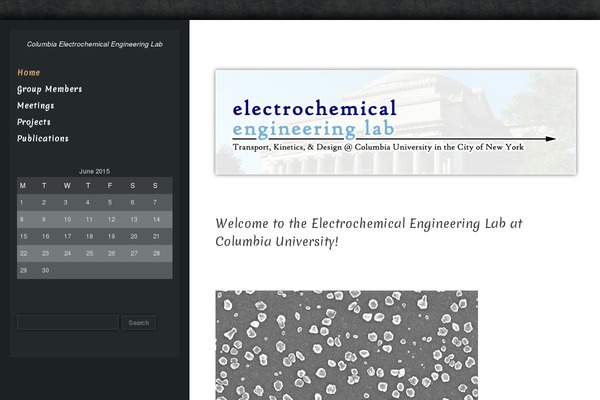Select calendar date 18
This screenshot has height=400, width=600.
[89, 237]
